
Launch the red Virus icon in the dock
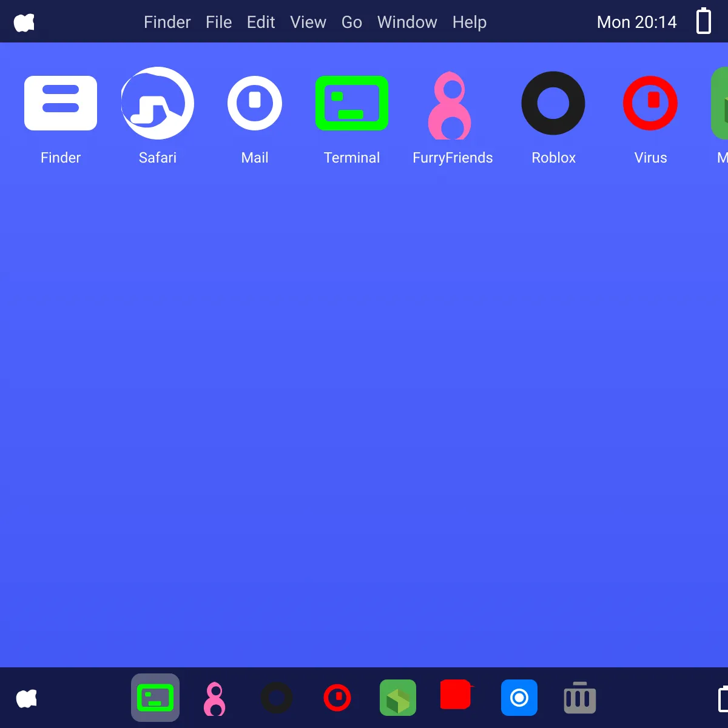[x=337, y=698]
